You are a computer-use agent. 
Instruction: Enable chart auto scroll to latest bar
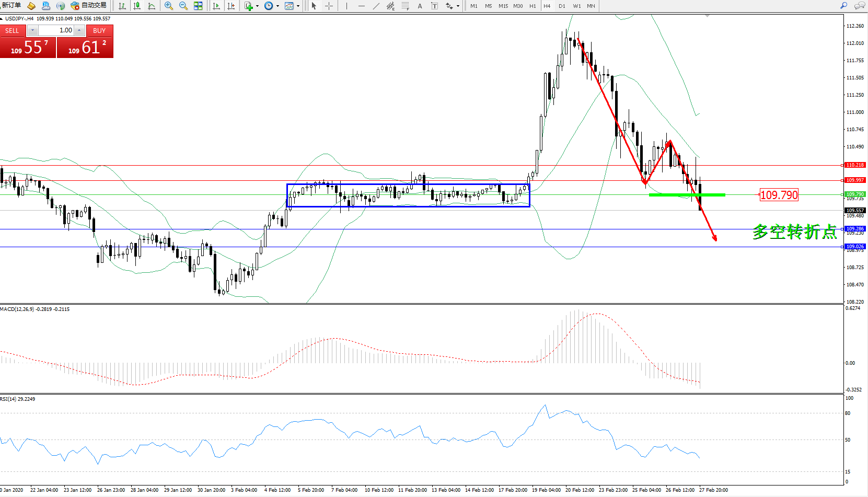coord(216,6)
